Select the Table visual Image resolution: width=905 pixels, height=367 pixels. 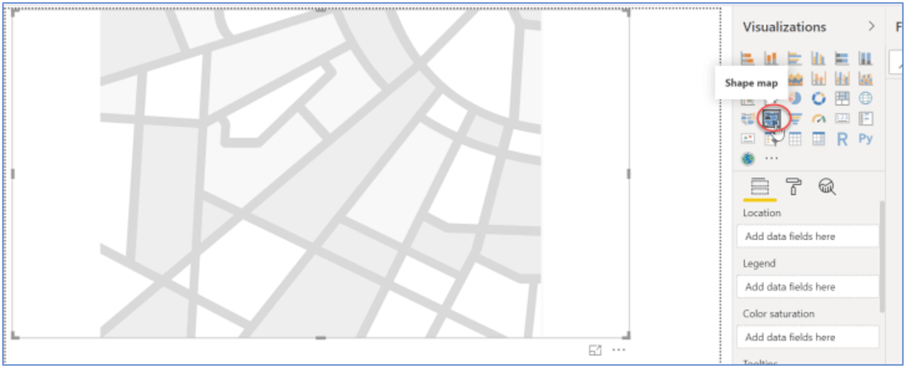795,139
